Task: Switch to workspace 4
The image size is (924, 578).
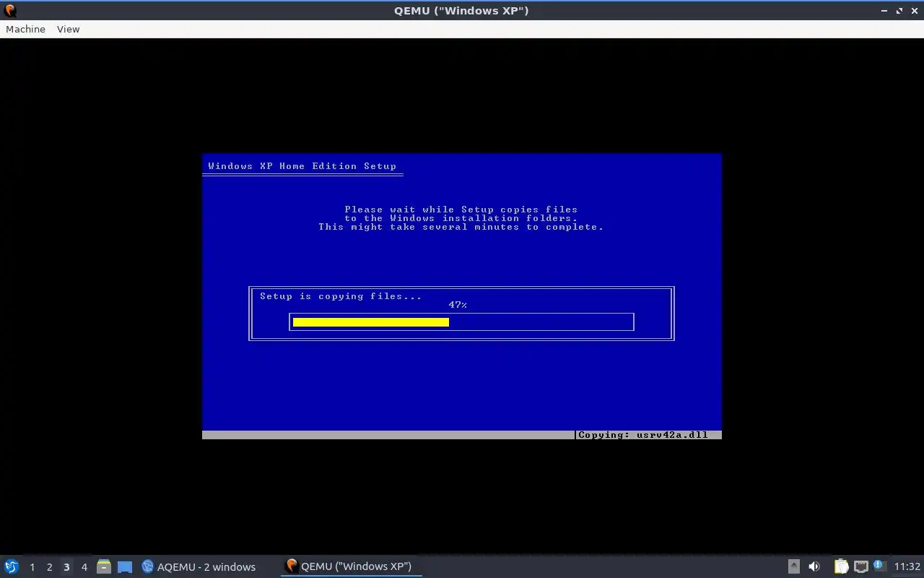Action: [84, 566]
